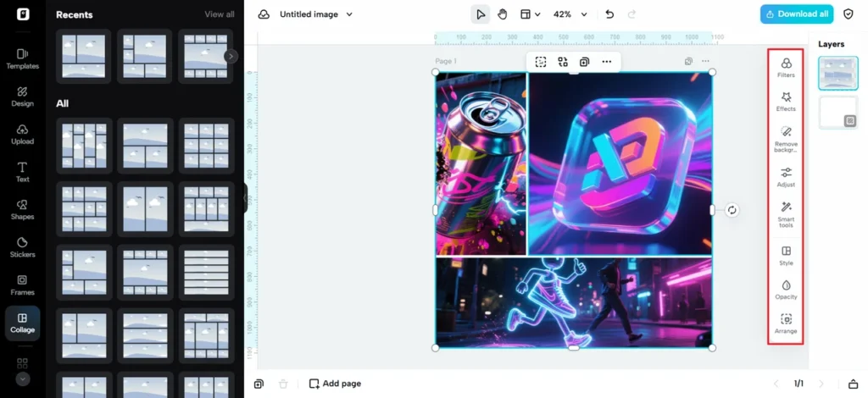Open the Shapes panel
The width and height of the screenshot is (868, 398).
pos(22,209)
